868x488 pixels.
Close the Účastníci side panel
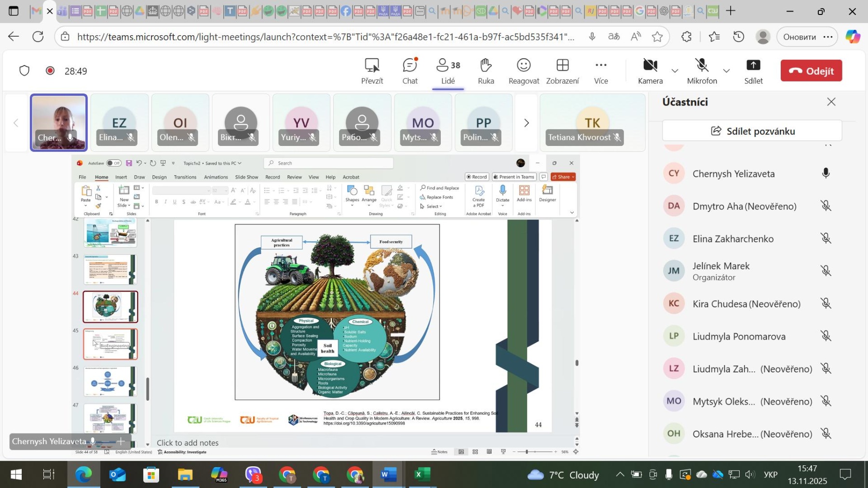(831, 102)
